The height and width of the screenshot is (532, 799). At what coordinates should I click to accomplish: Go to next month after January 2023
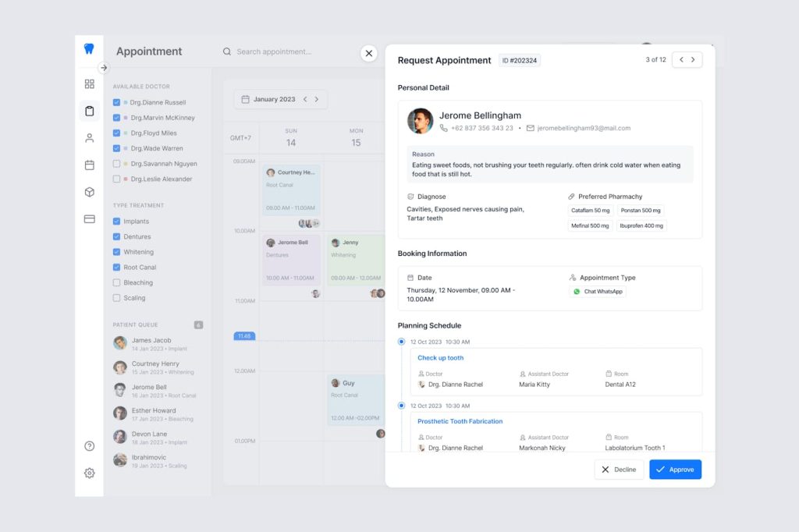tap(317, 99)
